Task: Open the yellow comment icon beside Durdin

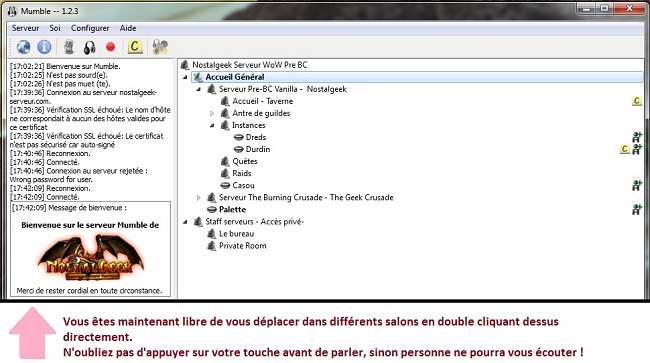Action: point(625,149)
